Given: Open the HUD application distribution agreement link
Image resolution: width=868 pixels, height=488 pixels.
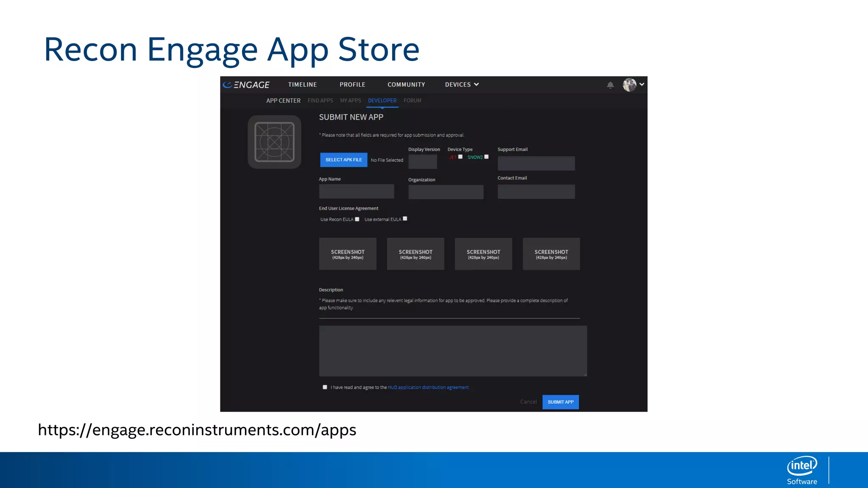Looking at the screenshot, I should click(x=428, y=388).
